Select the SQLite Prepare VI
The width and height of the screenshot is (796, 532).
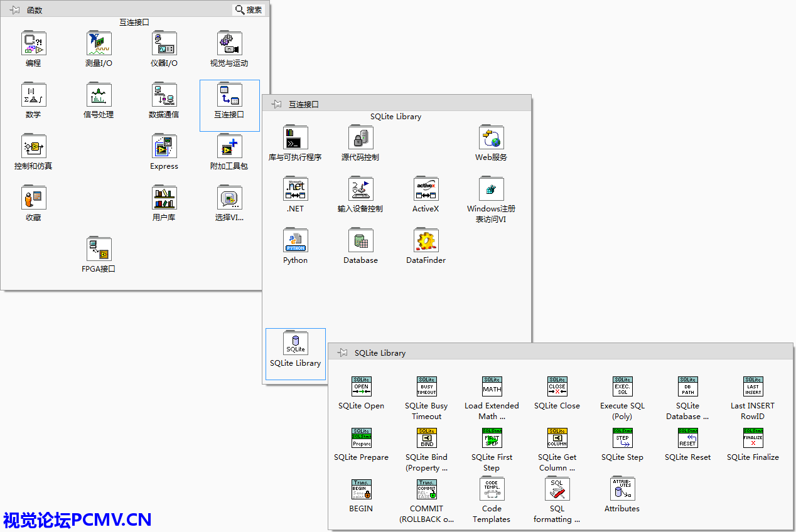pyautogui.click(x=362, y=438)
